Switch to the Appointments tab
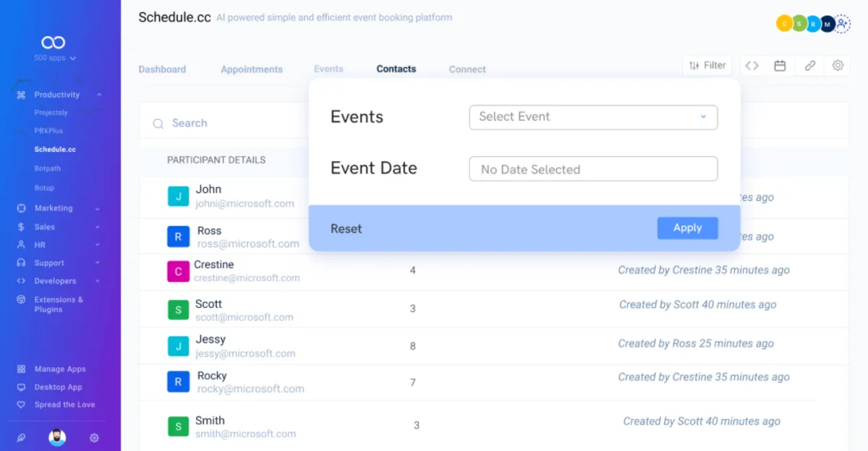Screen dimensions: 868x451 (x=251, y=69)
